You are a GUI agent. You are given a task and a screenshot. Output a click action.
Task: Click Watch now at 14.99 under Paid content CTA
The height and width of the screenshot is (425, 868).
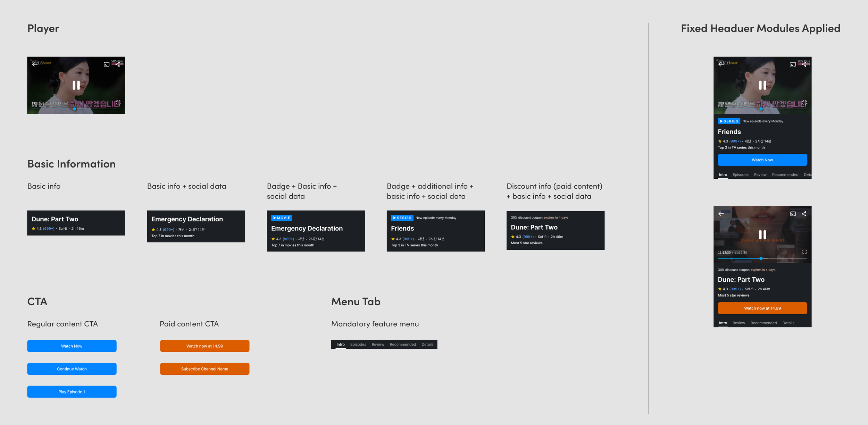click(x=205, y=346)
